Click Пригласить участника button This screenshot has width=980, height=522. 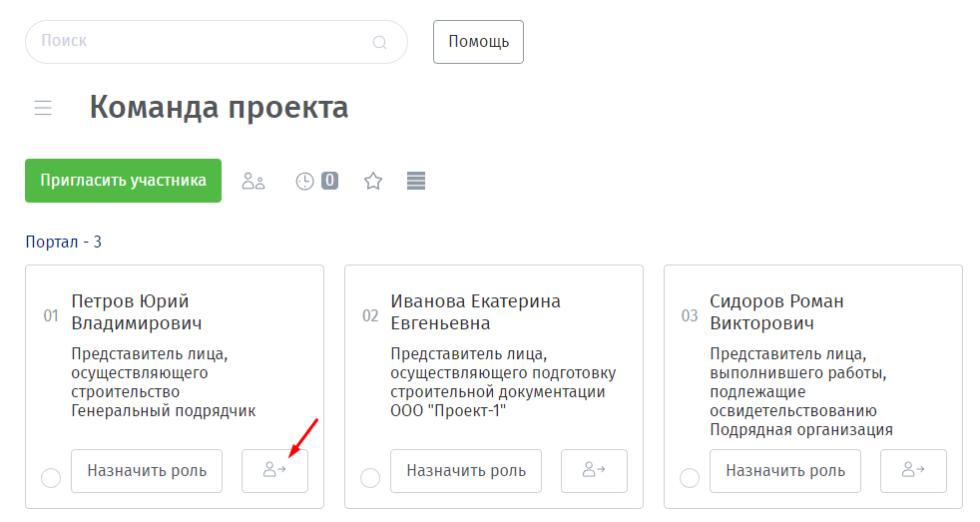(x=123, y=181)
